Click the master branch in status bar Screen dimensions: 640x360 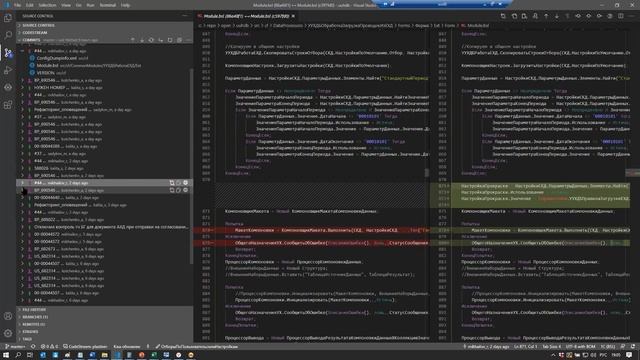(x=16, y=347)
